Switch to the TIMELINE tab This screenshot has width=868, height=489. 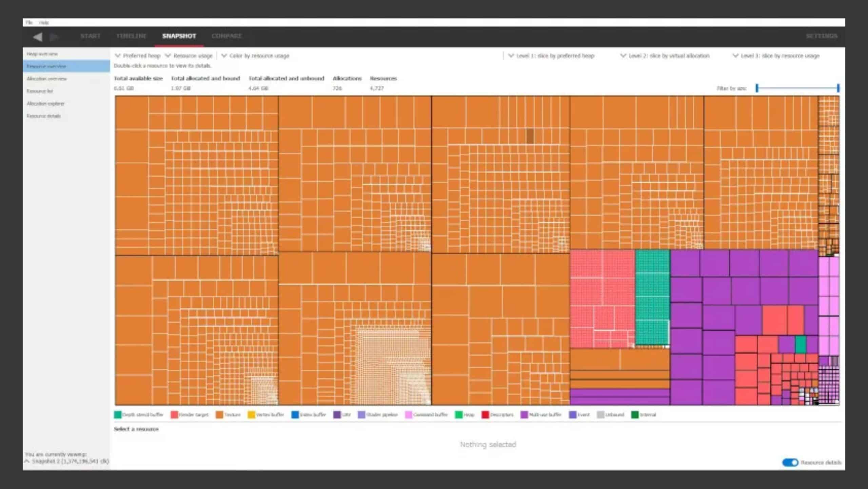click(131, 36)
